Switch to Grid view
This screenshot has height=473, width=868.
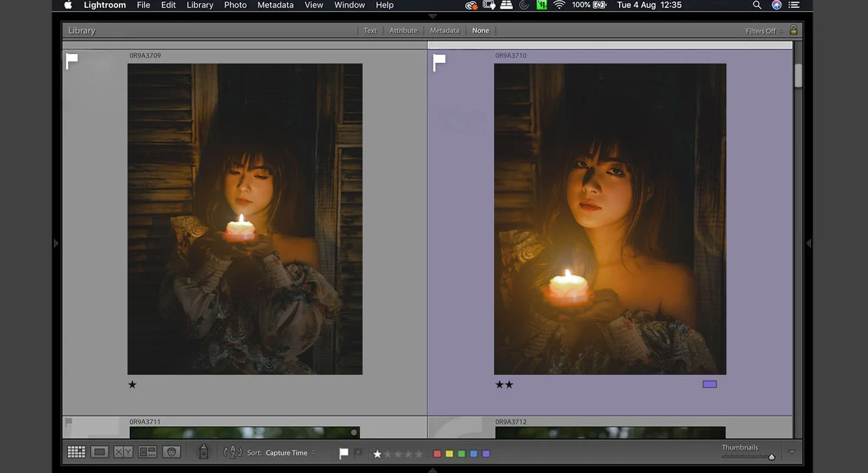click(76, 452)
